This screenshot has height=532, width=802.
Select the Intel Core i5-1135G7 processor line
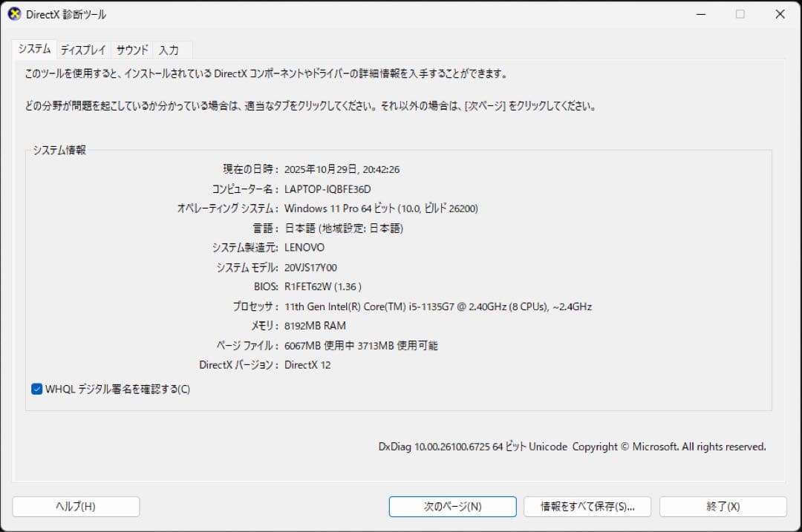(x=438, y=306)
